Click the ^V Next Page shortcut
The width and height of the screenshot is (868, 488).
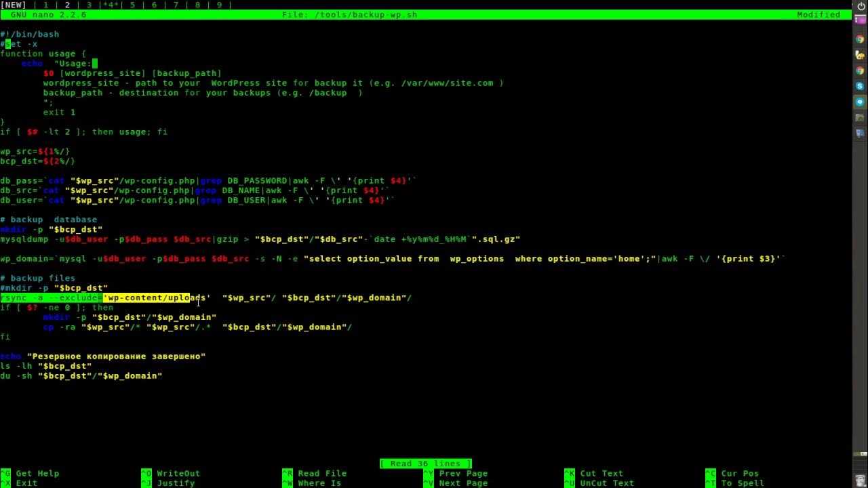click(456, 483)
